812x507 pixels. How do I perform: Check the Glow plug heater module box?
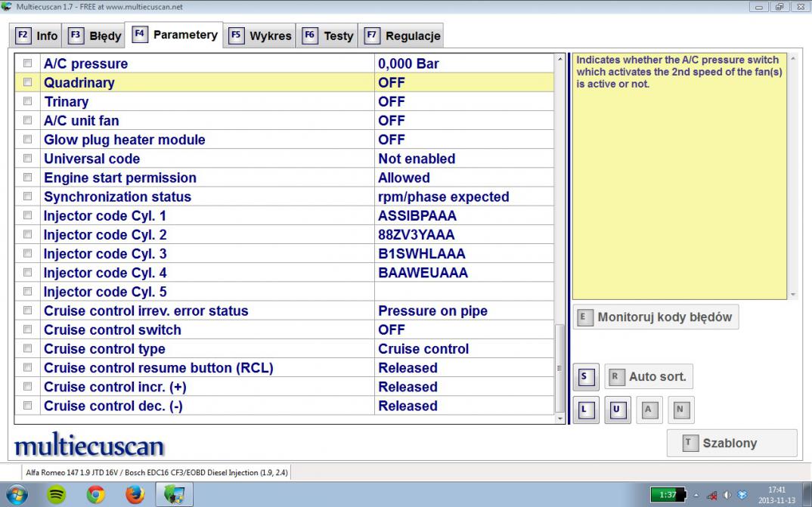pos(28,140)
